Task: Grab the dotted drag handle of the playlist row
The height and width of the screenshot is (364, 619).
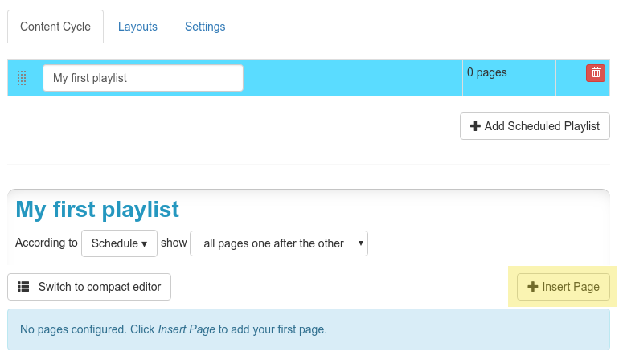Action: [x=22, y=78]
